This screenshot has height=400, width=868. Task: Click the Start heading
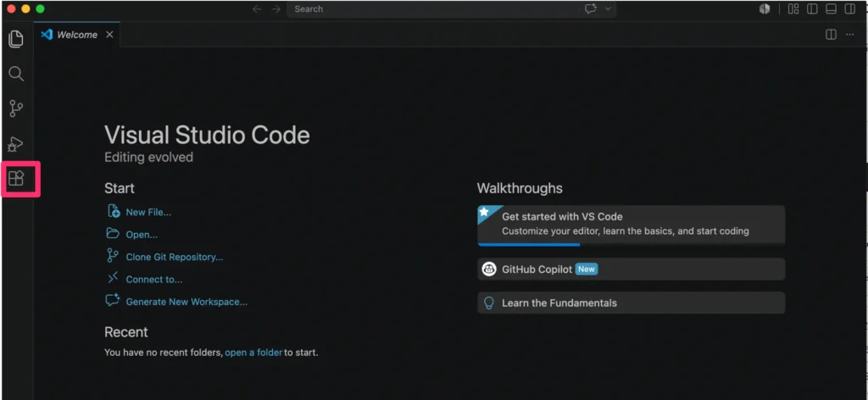point(120,189)
